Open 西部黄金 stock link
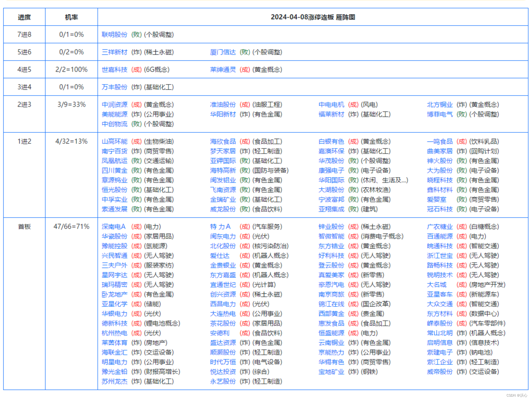This screenshot has width=532, height=400. coord(331,314)
